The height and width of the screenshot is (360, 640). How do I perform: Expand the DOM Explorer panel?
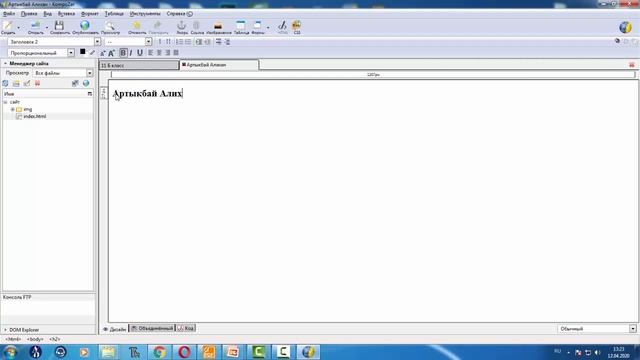point(6,330)
